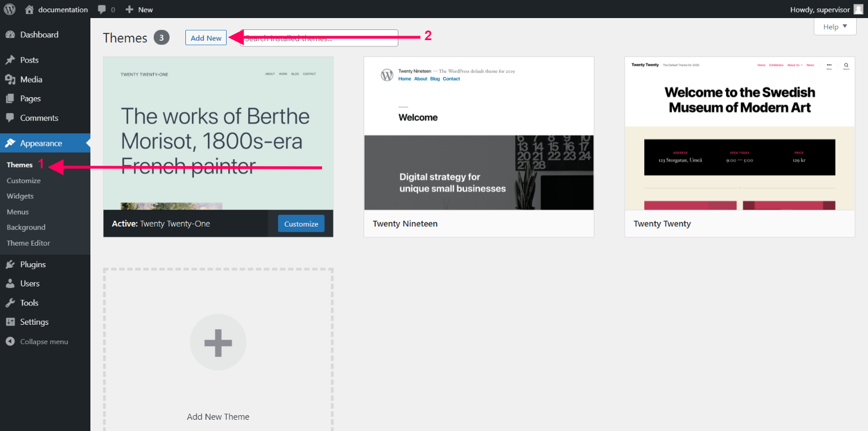Viewport: 868px width, 431px height.
Task: Click the Themes page heading
Action: (125, 38)
